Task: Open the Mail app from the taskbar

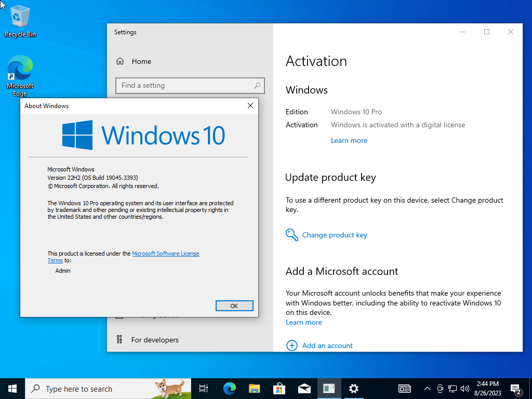Action: pyautogui.click(x=304, y=389)
